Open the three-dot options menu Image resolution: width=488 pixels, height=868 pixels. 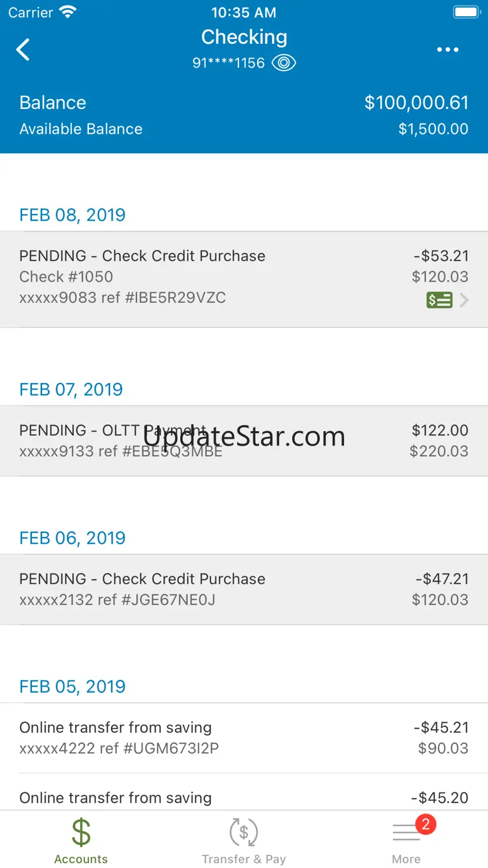tap(448, 50)
